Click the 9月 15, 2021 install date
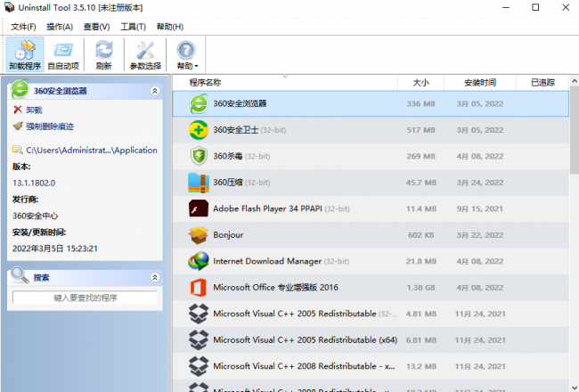 tap(479, 208)
